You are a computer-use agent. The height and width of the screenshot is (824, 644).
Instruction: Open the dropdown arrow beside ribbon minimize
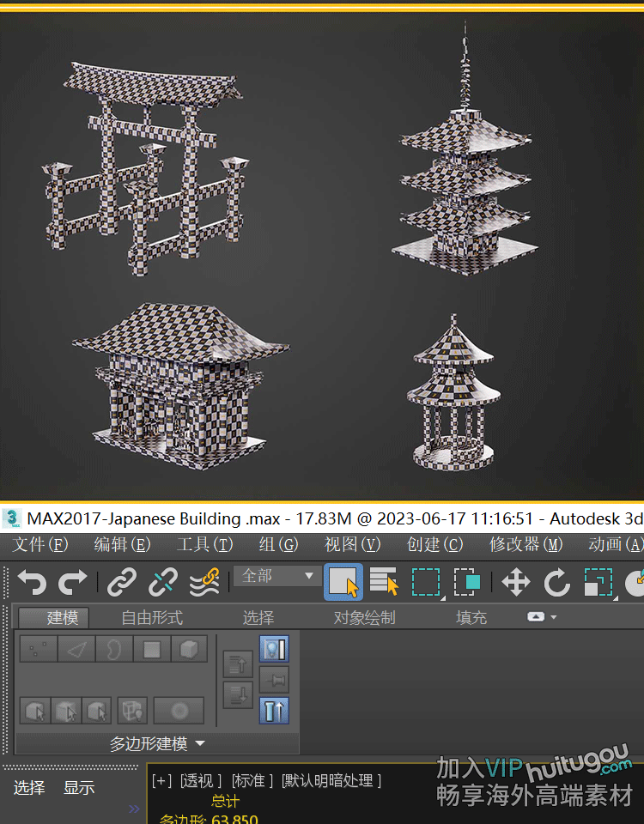pos(554,617)
